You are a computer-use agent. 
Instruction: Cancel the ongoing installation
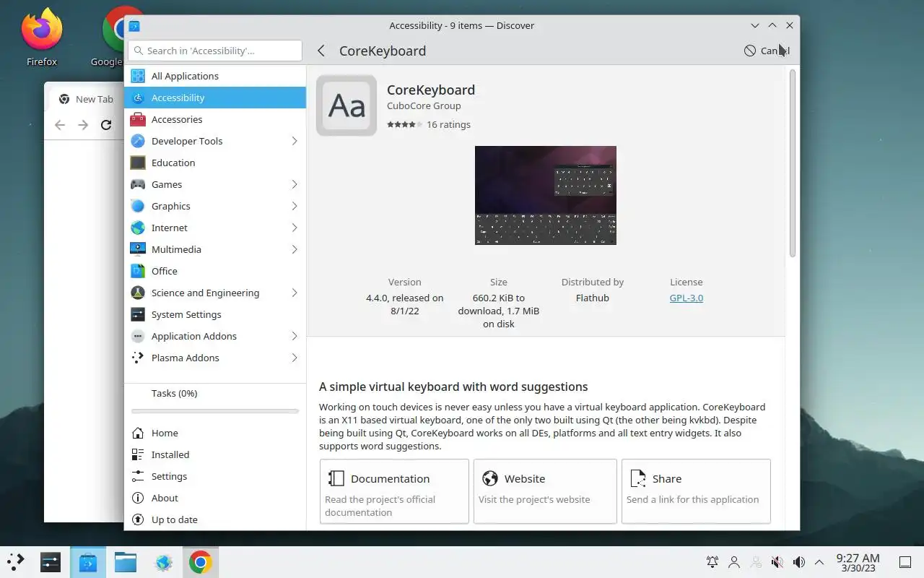coord(767,51)
